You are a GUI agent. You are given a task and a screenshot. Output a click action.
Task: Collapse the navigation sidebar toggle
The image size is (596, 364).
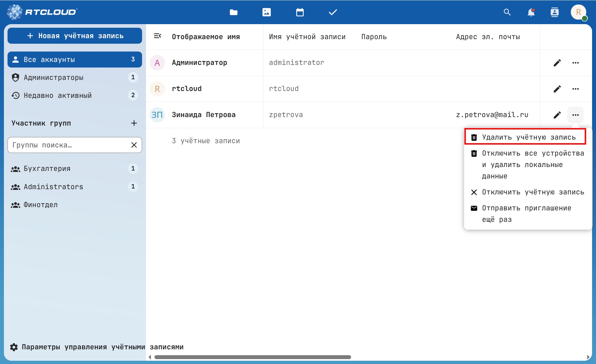point(157,36)
